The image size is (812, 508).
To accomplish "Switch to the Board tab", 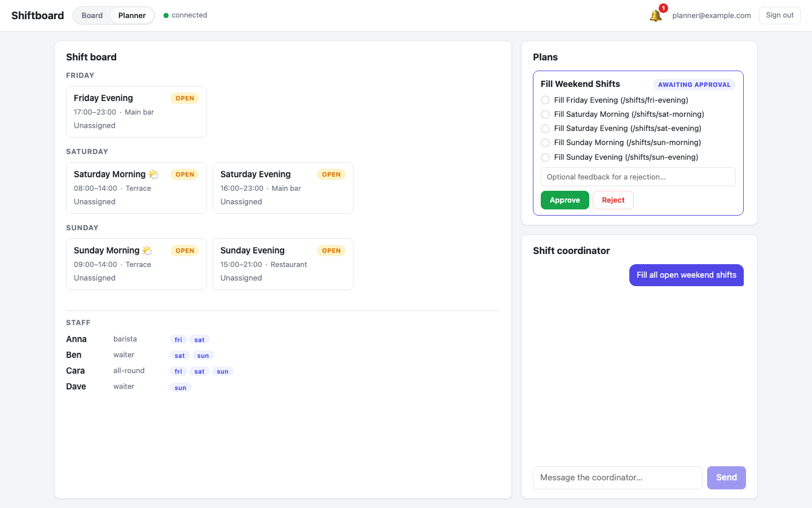I will [92, 15].
